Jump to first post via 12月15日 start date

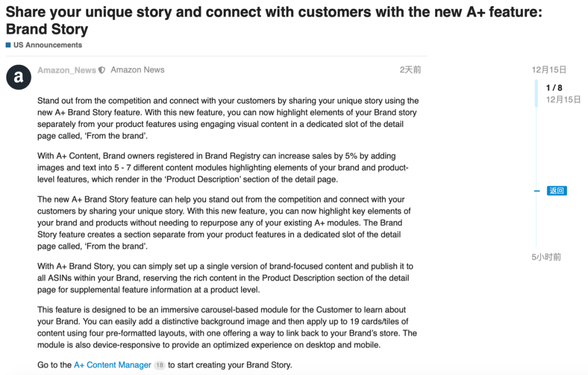(549, 70)
